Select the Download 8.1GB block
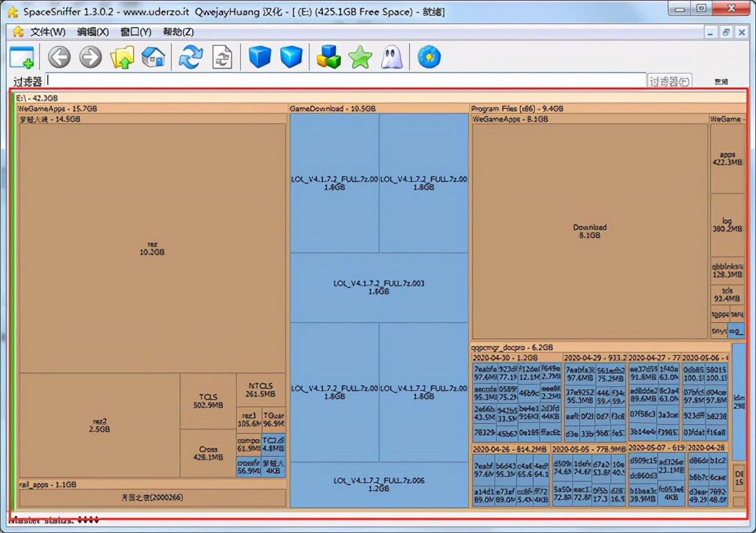Viewport: 756px width, 533px height. tap(590, 231)
